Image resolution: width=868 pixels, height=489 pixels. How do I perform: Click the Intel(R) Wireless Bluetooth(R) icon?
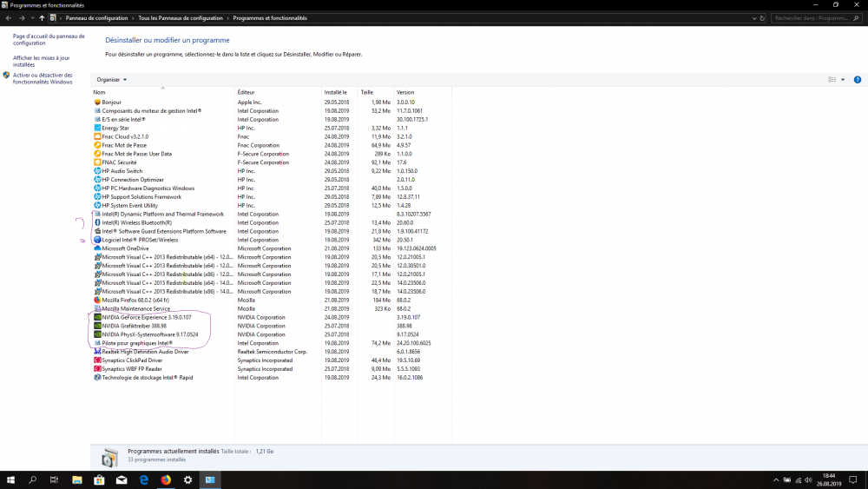(97, 222)
